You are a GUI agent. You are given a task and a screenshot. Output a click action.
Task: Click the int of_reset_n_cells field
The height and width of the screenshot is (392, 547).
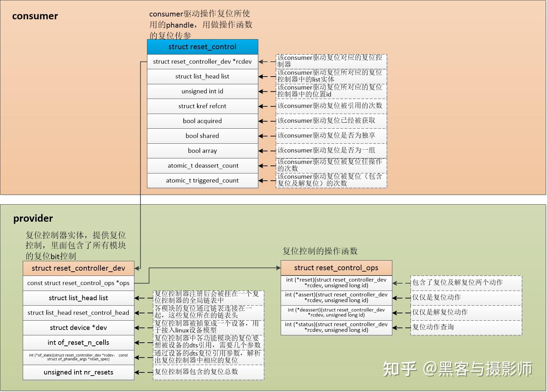click(x=78, y=342)
